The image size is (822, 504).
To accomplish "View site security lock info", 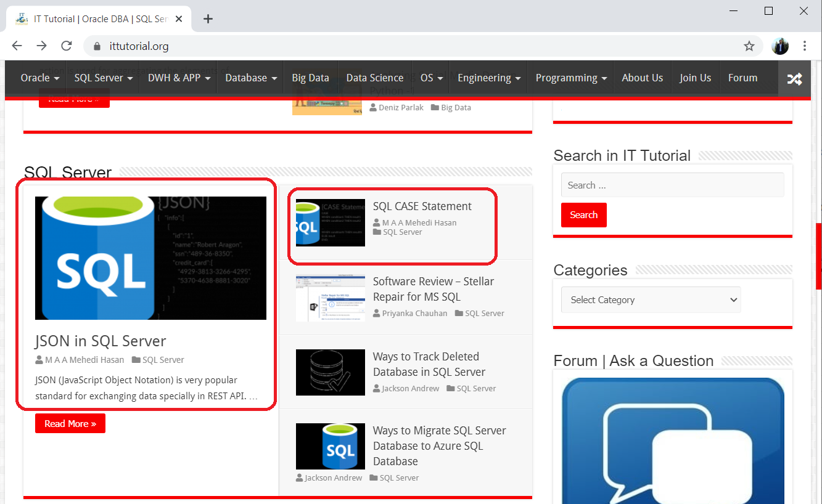I will point(96,46).
